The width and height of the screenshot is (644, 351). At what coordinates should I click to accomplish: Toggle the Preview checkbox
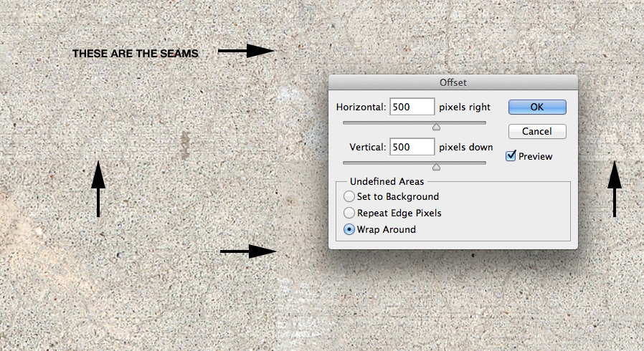(x=511, y=156)
